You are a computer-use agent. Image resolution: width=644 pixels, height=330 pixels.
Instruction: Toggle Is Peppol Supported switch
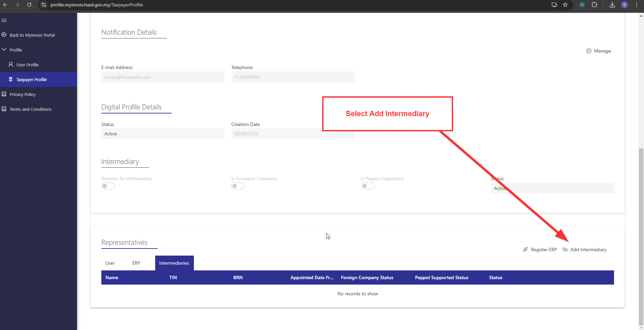[368, 186]
